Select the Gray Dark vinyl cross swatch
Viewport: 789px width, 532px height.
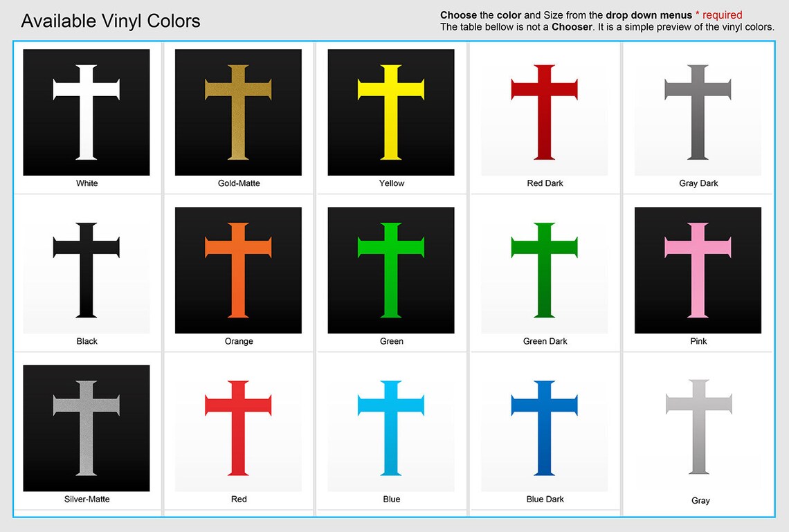pyautogui.click(x=698, y=112)
